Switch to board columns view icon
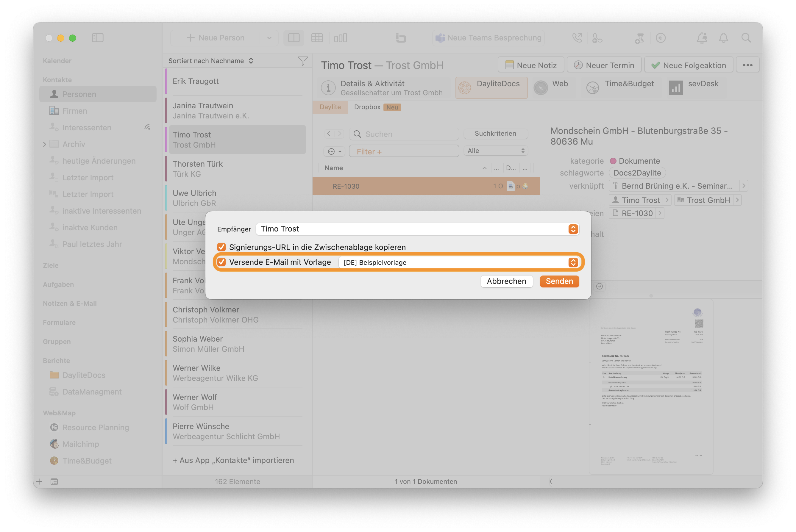The width and height of the screenshot is (796, 532). [x=341, y=38]
